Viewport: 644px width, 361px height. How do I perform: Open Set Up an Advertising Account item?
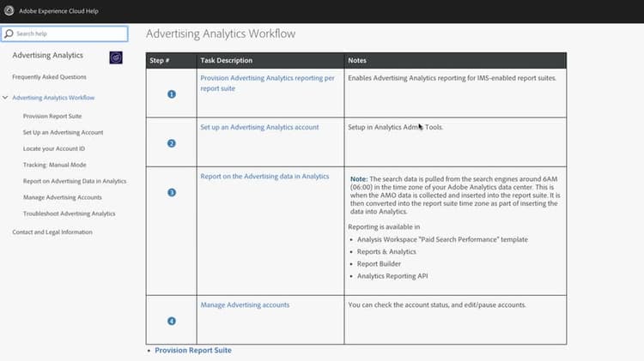coord(63,133)
